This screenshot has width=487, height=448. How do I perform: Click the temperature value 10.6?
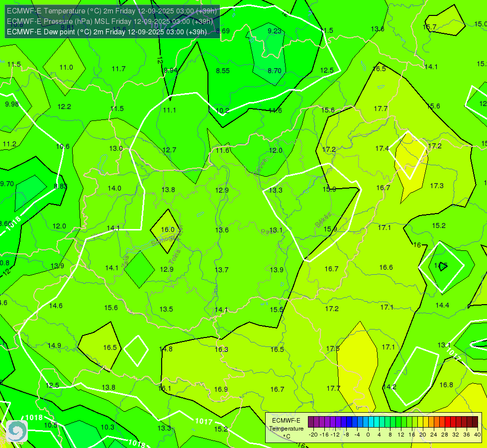(63, 146)
